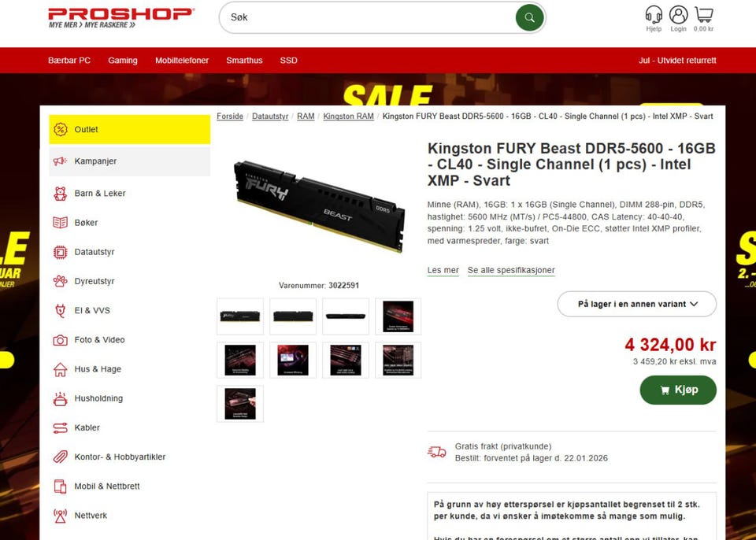
Task: Click the green Kjøp button
Action: [678, 390]
